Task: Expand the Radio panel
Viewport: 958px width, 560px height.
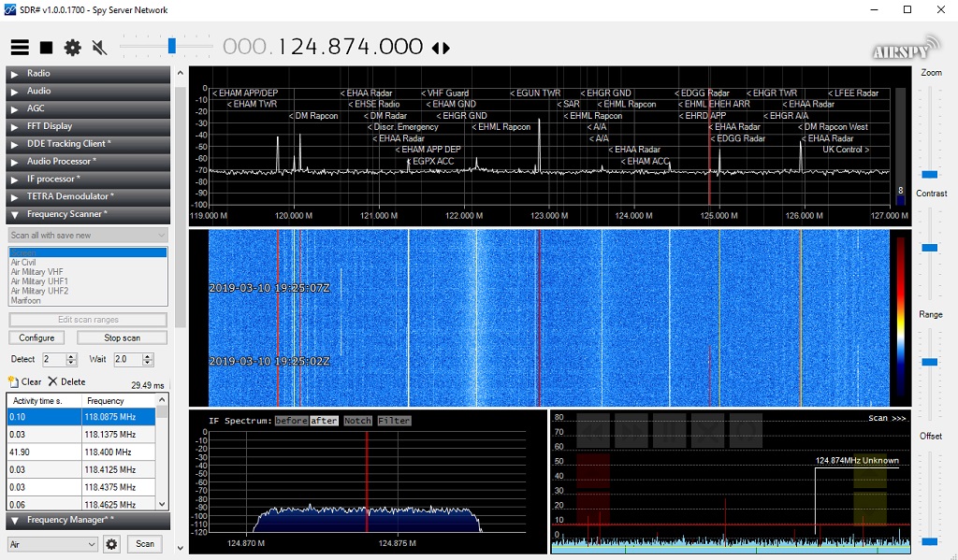Action: [88, 73]
